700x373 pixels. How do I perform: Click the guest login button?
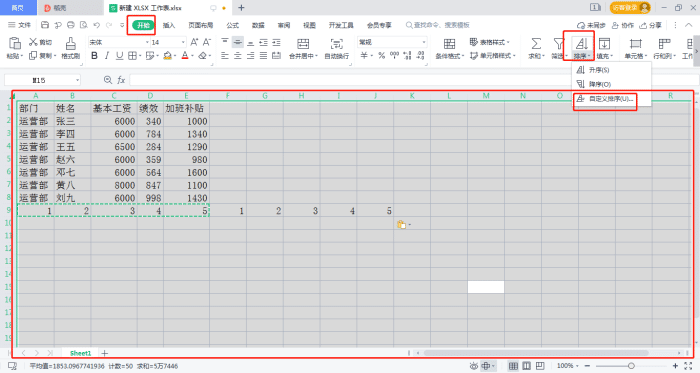[x=630, y=8]
